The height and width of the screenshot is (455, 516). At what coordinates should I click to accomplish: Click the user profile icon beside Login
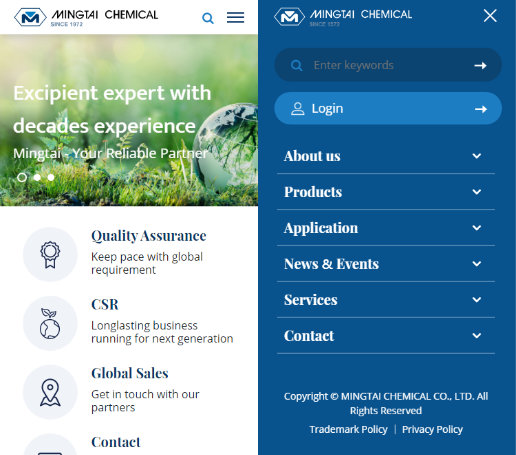point(297,109)
